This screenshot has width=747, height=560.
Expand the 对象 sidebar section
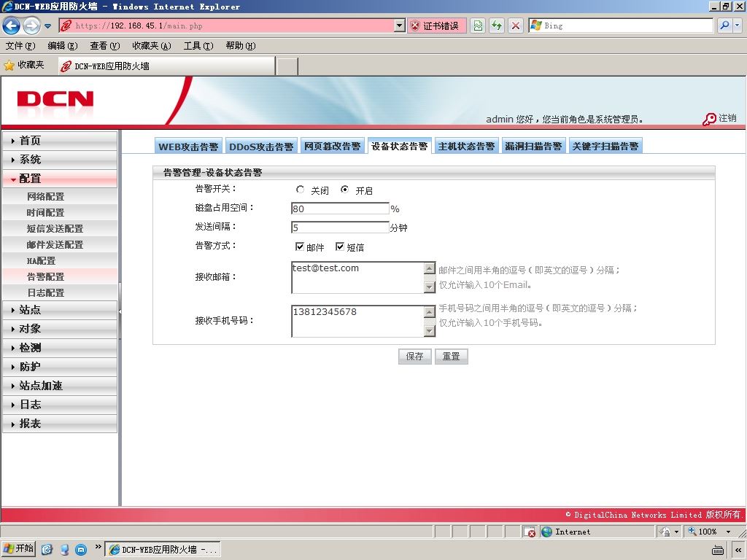[60, 329]
